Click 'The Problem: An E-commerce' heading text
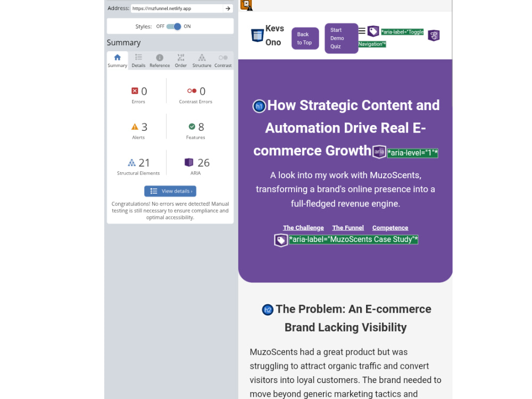This screenshot has height=399, width=532. 354,309
